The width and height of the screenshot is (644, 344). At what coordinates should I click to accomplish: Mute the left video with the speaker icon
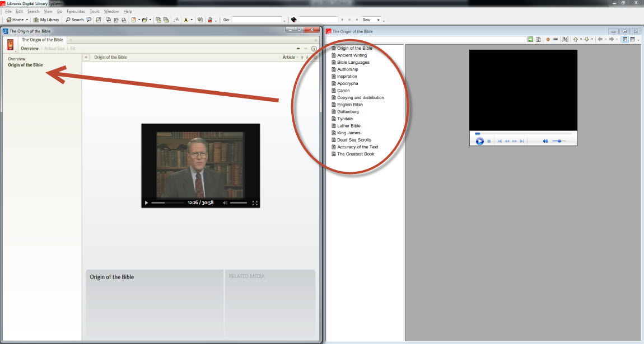225,202
